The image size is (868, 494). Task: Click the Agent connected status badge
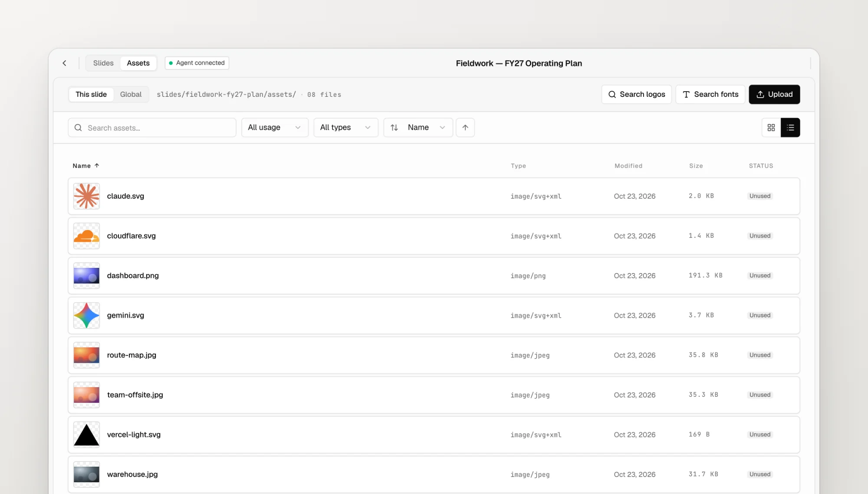coord(197,63)
